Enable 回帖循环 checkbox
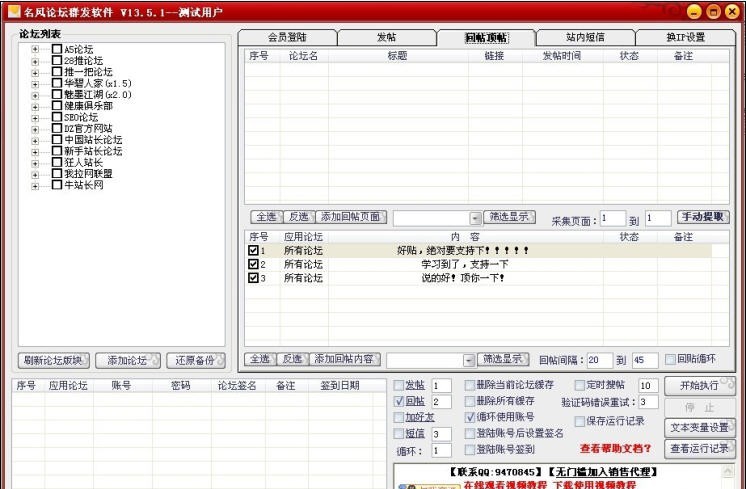746x489 pixels. (x=670, y=359)
